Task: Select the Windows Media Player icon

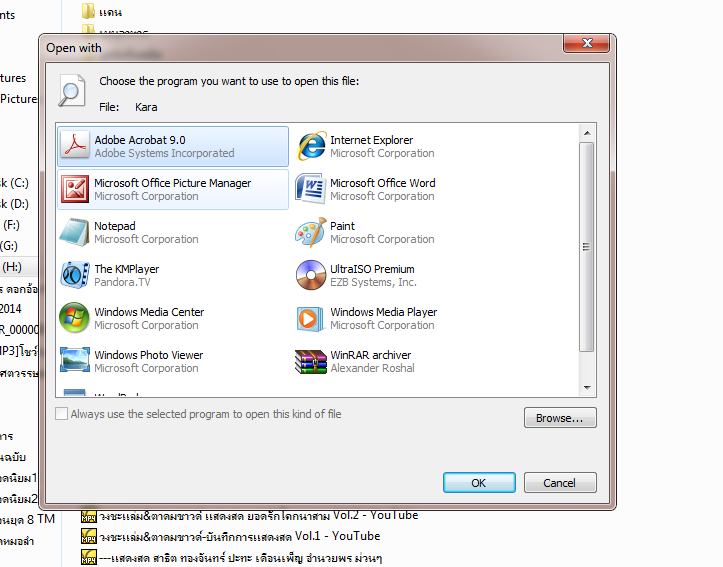Action: (x=310, y=319)
